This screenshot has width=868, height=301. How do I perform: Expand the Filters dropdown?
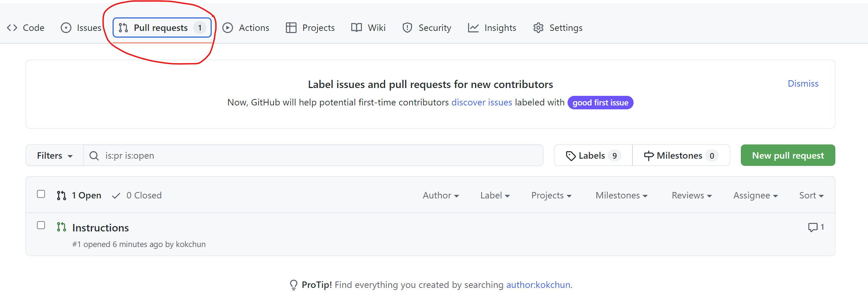click(55, 155)
